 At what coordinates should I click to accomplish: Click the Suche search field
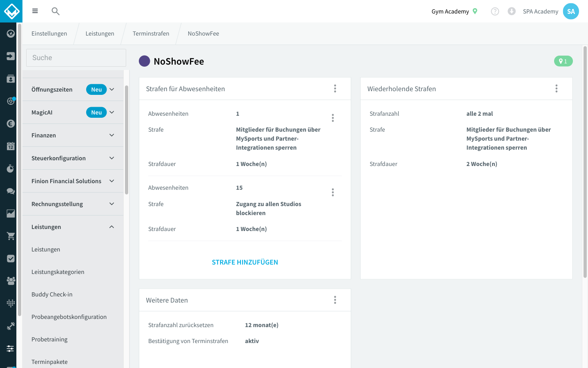pos(76,58)
